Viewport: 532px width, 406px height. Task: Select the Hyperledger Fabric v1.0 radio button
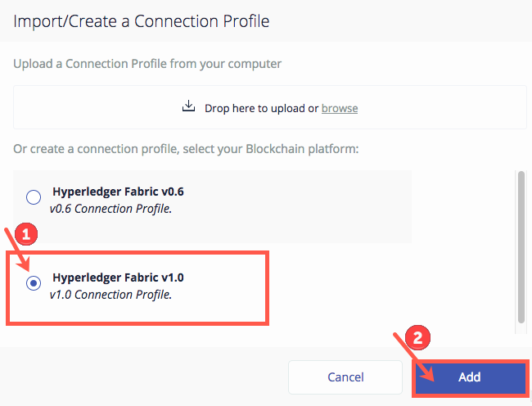point(34,283)
